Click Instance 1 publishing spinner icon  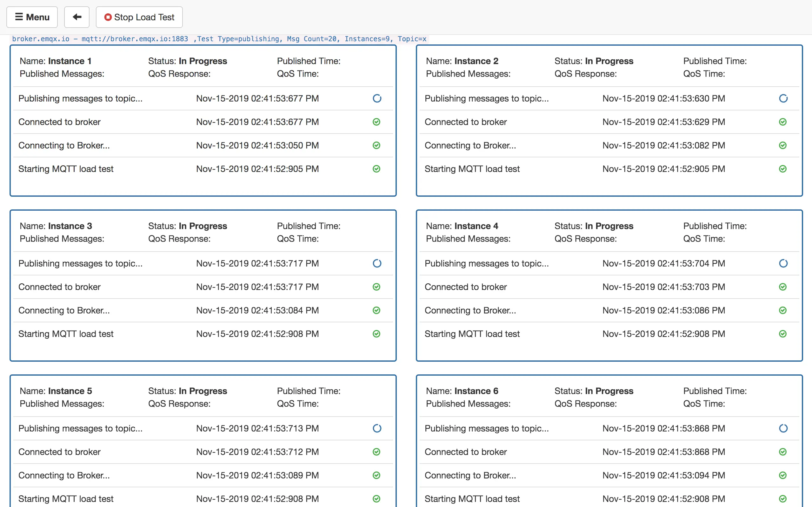click(x=377, y=98)
